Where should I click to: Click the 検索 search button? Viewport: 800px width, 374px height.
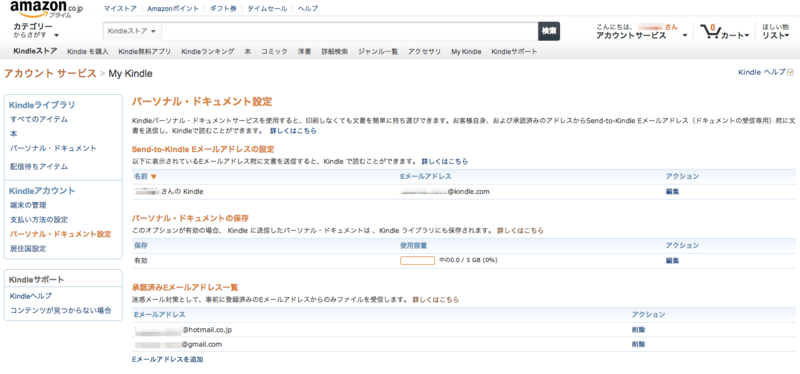(549, 31)
